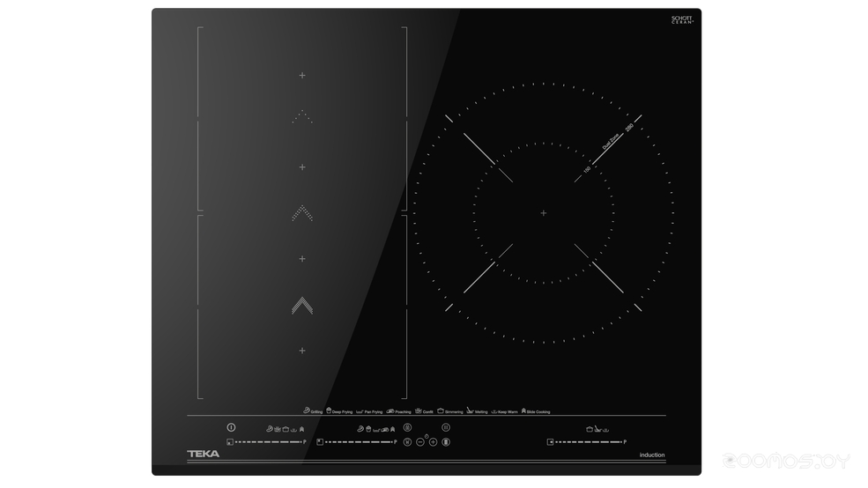Tap the boldest chevron in flex zone
This screenshot has height=488, width=868.
point(302,306)
